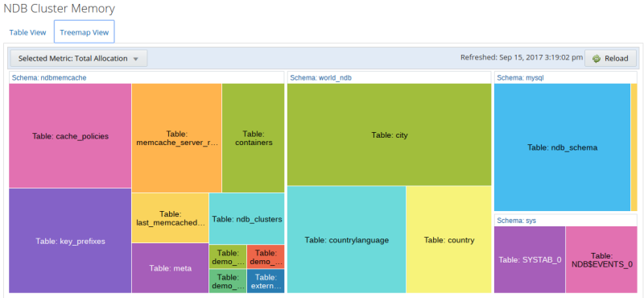Click the Reload button
Image resolution: width=644 pixels, height=298 pixels.
(610, 58)
